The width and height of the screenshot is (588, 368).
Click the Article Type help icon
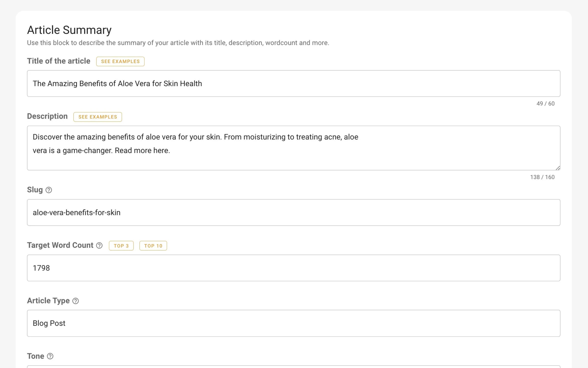click(x=76, y=301)
